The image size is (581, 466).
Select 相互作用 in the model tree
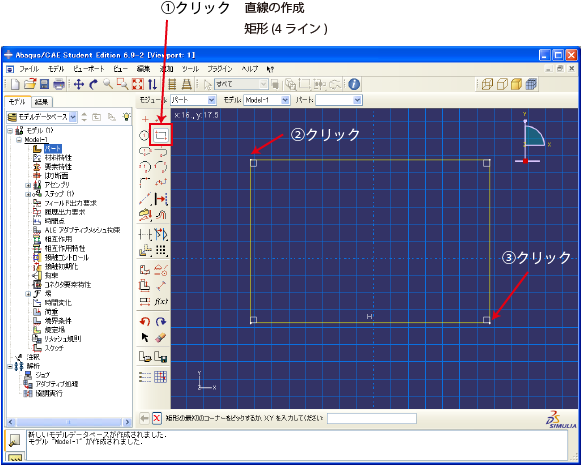coord(58,239)
